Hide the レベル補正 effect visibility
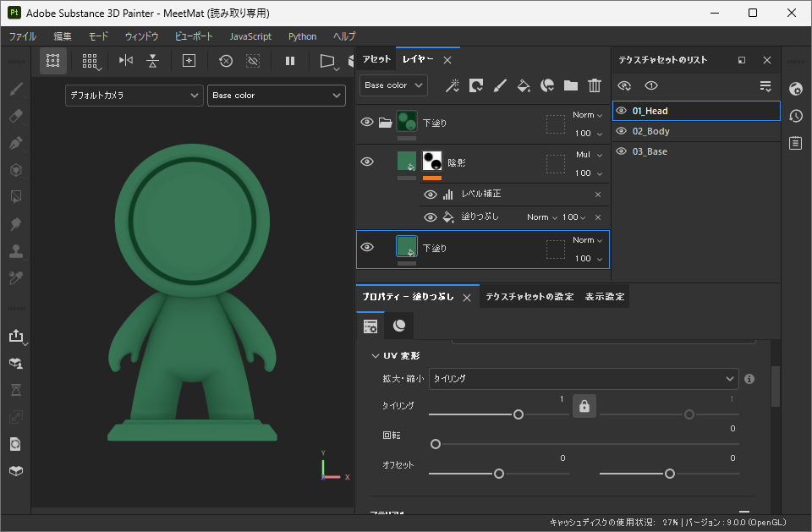The image size is (812, 532). (431, 195)
